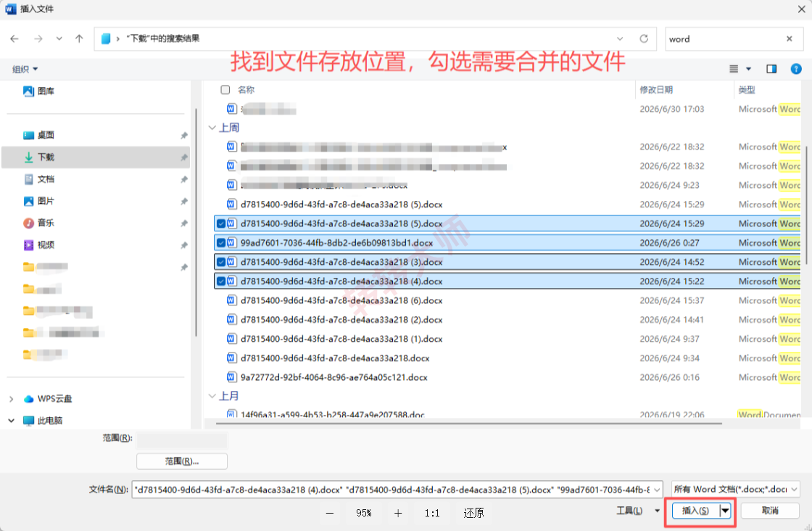Screen dimensions: 812x531
Task: Expand WPS云盘 in the navigation tree
Action: [12, 399]
